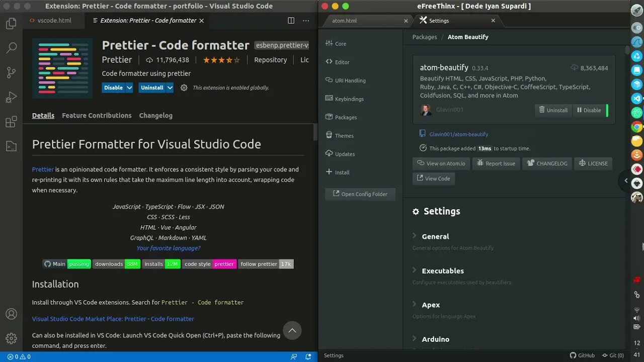
Task: Click the Prettier extension settings gear icon
Action: point(184,87)
